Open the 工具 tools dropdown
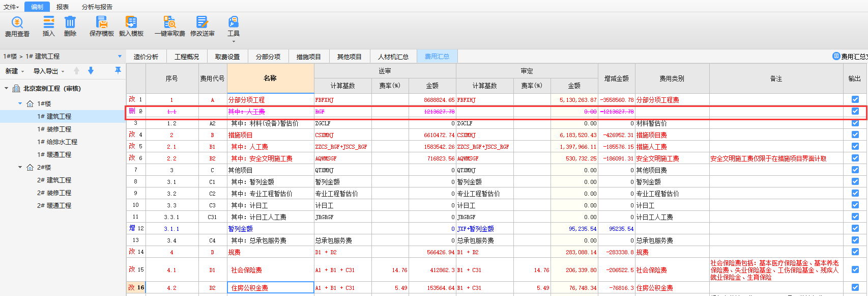This screenshot has width=868, height=296. coord(233,26)
